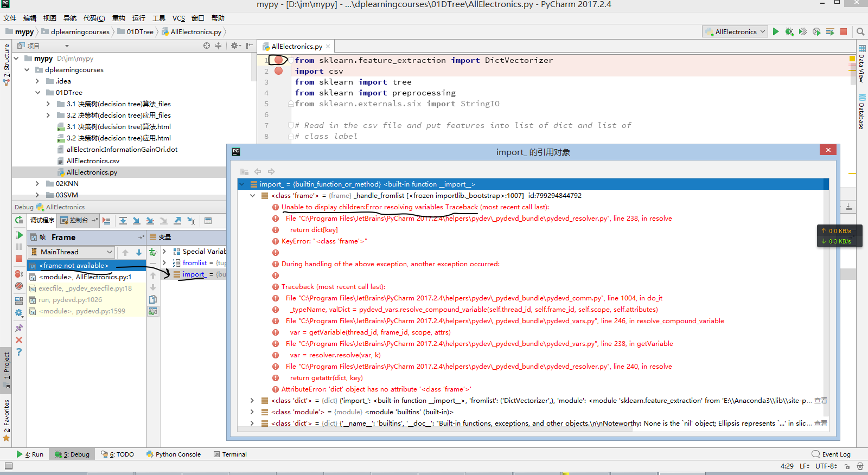Start debugging with the bug icon

[x=789, y=31]
